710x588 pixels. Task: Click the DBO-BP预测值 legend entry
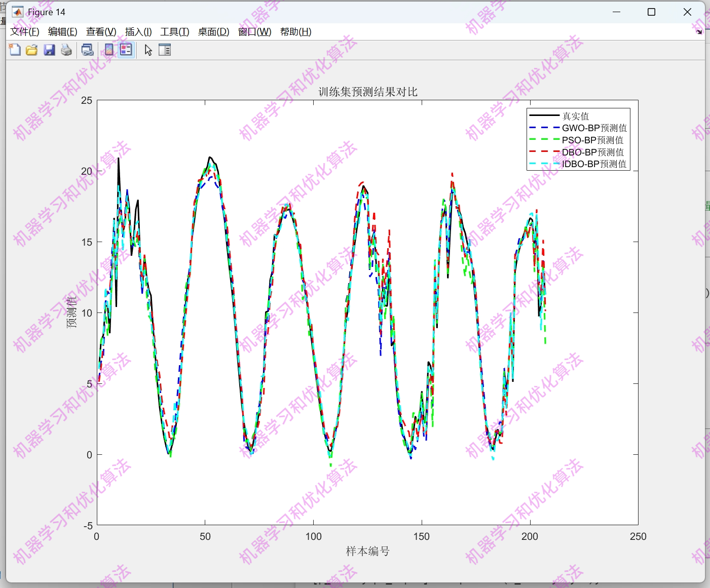tap(593, 152)
